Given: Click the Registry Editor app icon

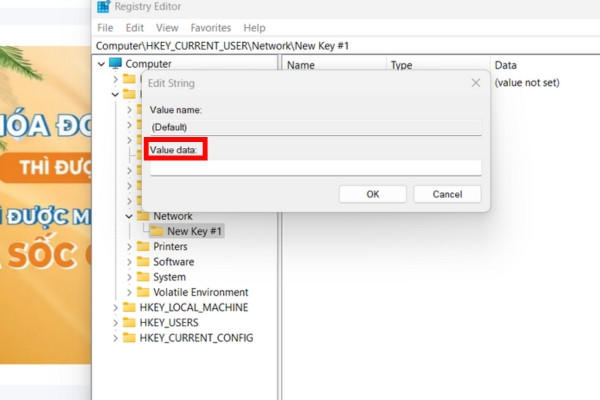Looking at the screenshot, I should pyautogui.click(x=103, y=7).
